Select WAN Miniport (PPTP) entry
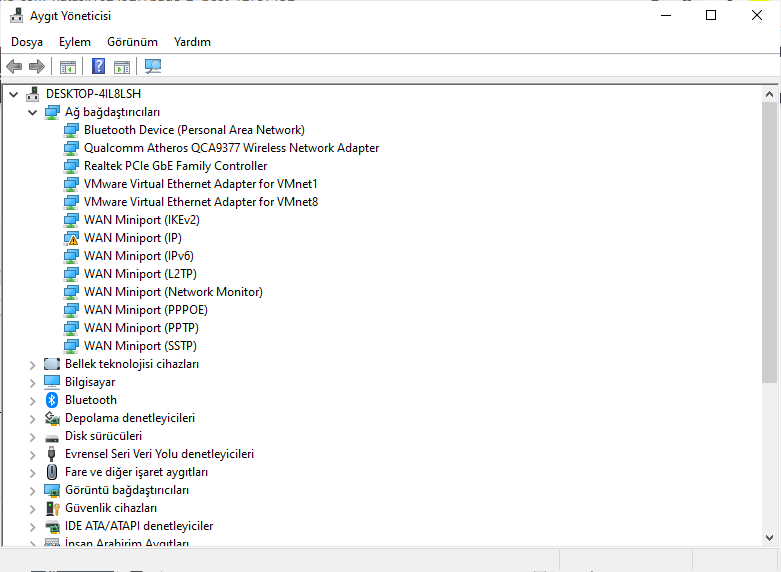 pyautogui.click(x=141, y=327)
